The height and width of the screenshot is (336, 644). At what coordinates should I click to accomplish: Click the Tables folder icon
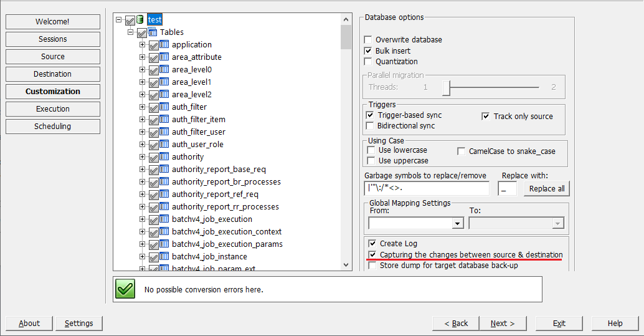[x=153, y=32]
